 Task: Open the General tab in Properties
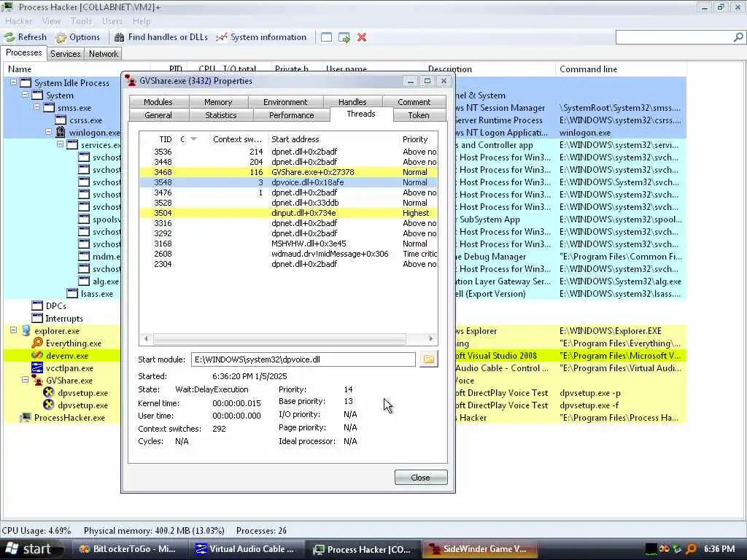pos(158,115)
